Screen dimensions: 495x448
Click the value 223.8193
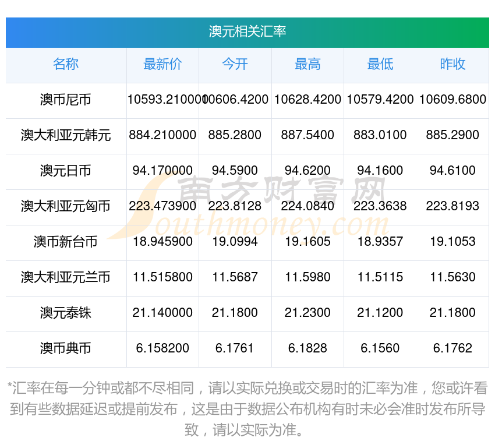[452, 206]
